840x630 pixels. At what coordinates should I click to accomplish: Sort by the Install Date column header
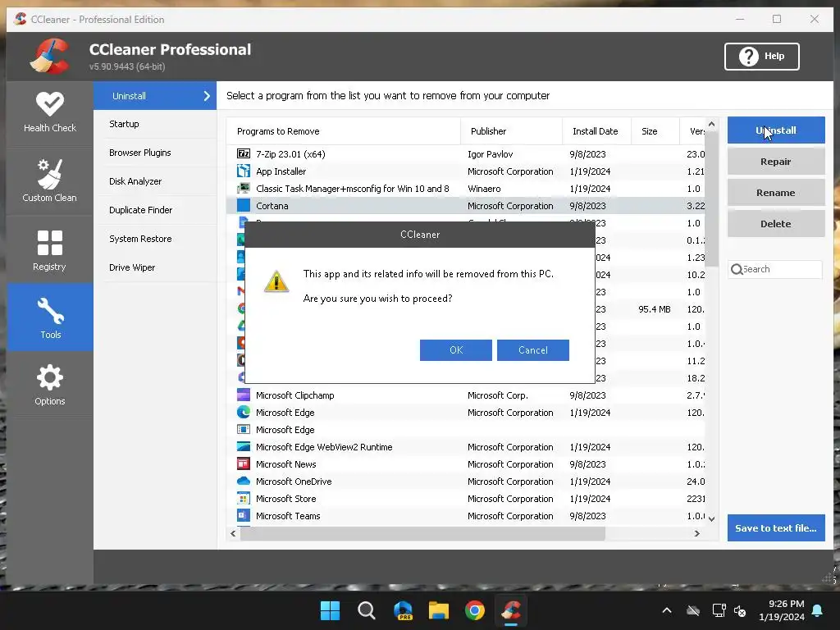coord(597,131)
